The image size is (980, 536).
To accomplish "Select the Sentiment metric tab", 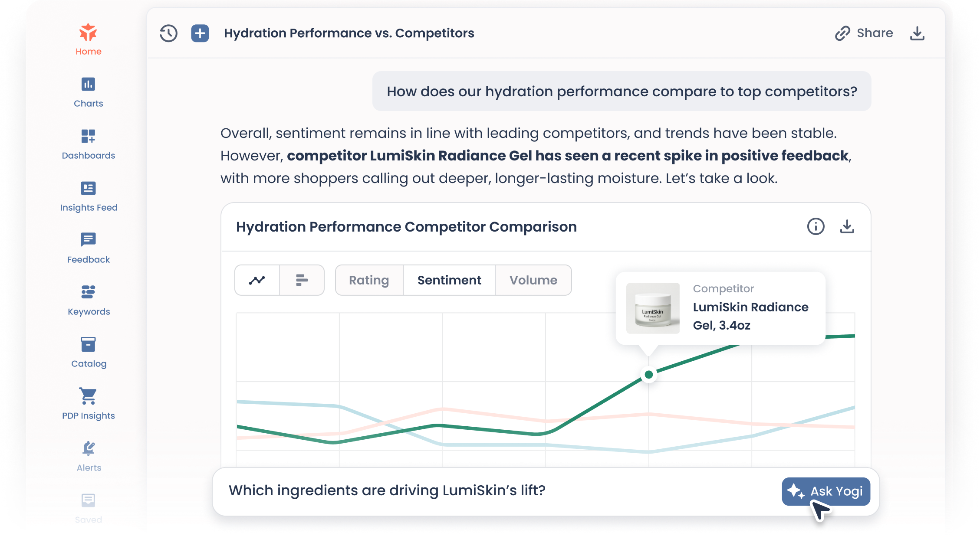I will pos(449,280).
